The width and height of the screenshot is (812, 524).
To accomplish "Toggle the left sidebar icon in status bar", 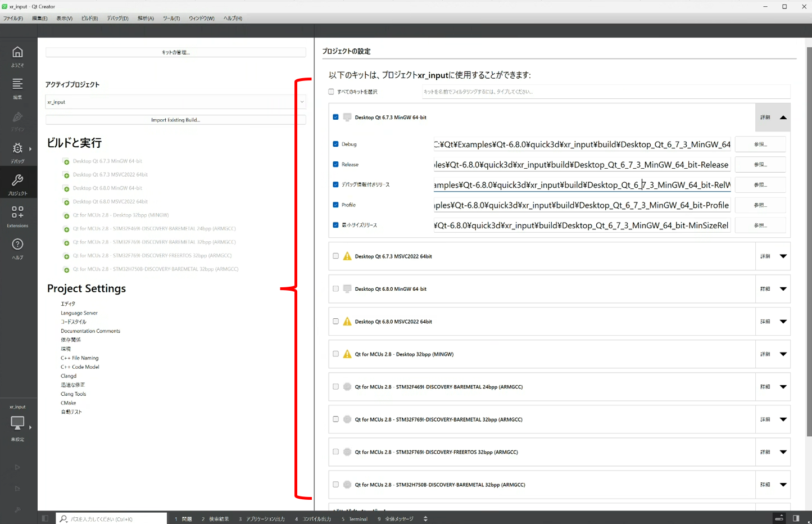I will (45, 518).
